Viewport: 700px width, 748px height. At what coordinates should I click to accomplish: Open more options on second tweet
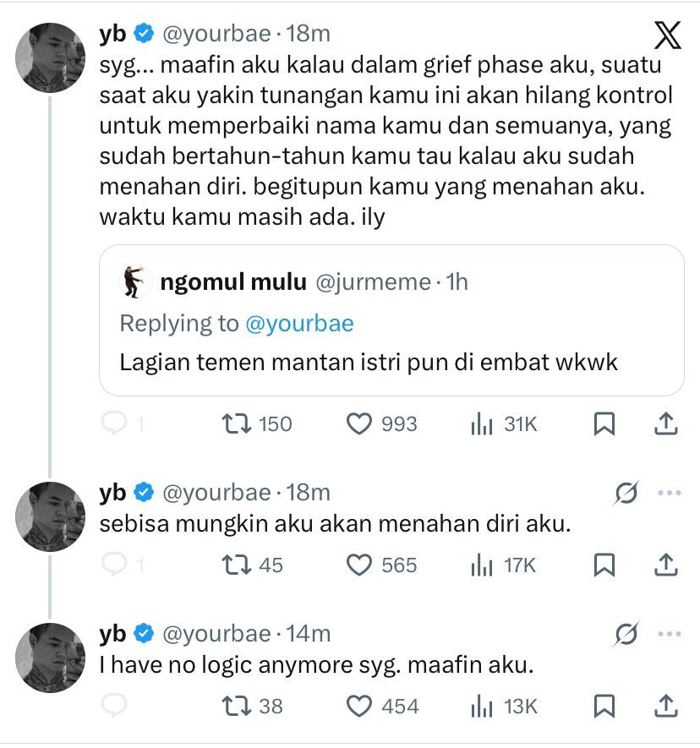(x=668, y=493)
